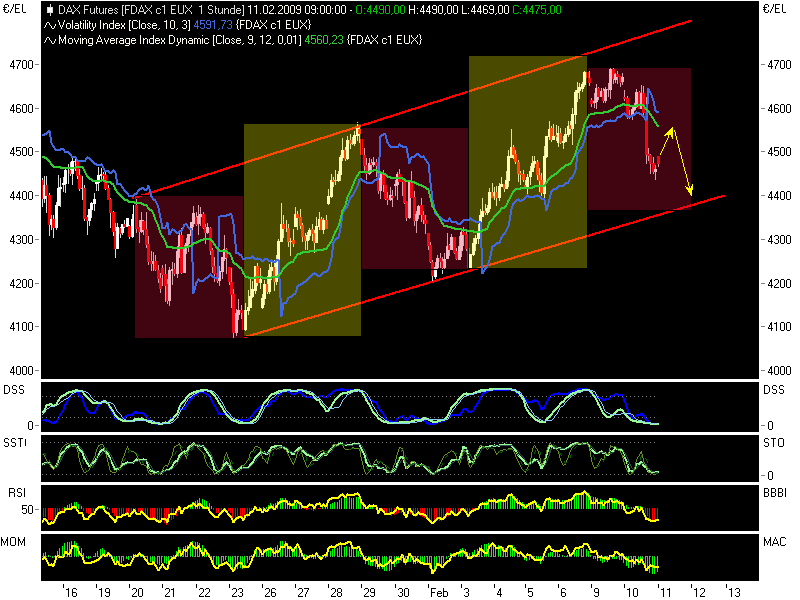
Task: Click the €/EL label above left price scale
Action: pos(13,8)
